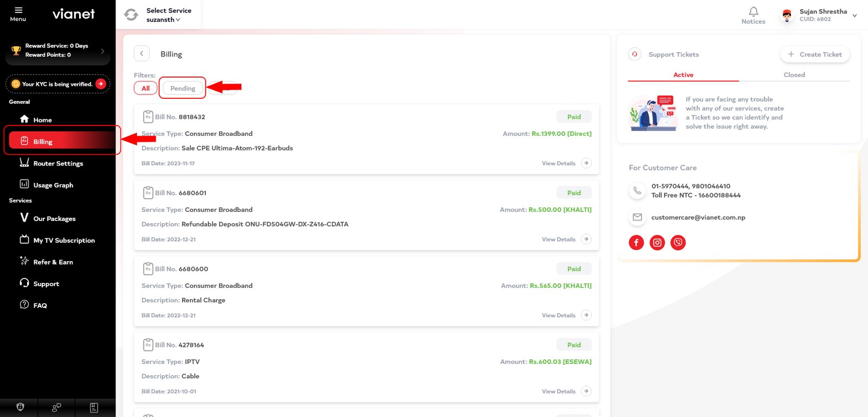The image size is (868, 417).
Task: Click the Create Ticket button
Action: (815, 54)
